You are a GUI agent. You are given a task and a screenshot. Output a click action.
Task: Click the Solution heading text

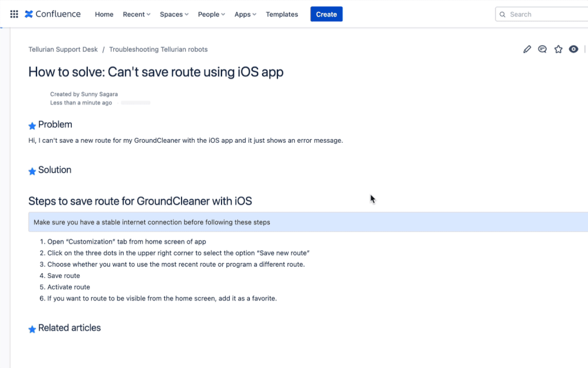point(55,170)
